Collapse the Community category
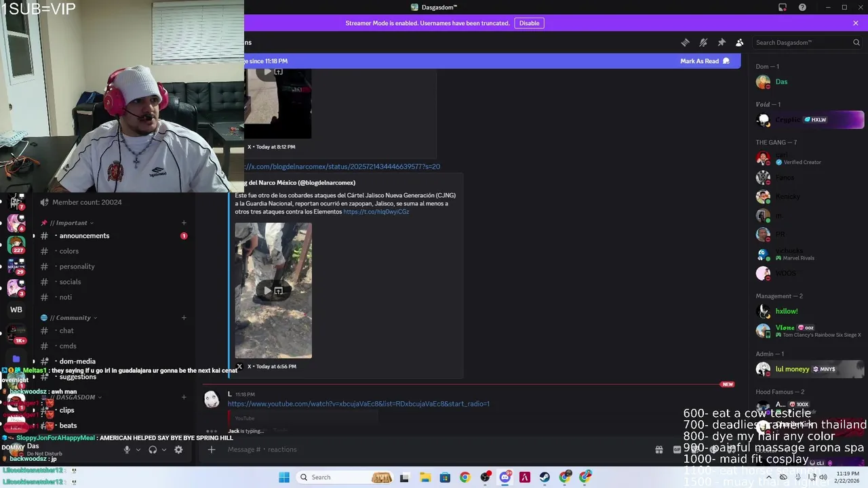 73,318
